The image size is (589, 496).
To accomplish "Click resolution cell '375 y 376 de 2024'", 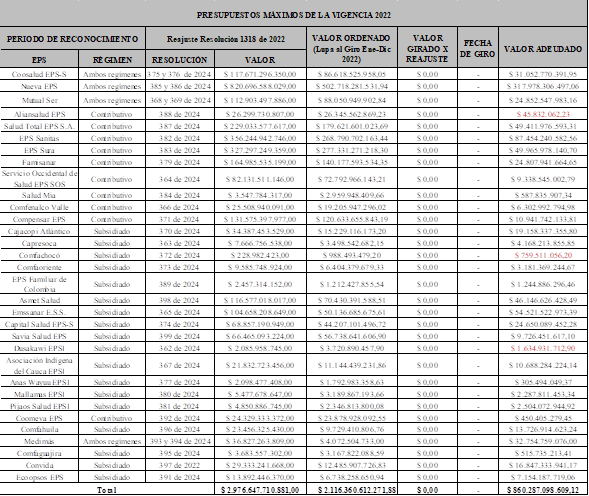I will [x=180, y=74].
